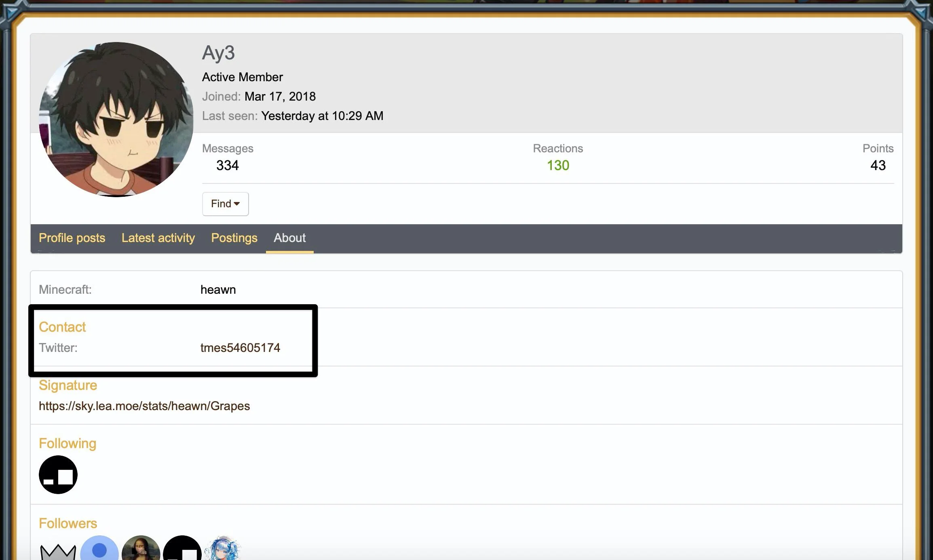Expand the Find dropdown
This screenshot has width=933, height=560.
[226, 204]
